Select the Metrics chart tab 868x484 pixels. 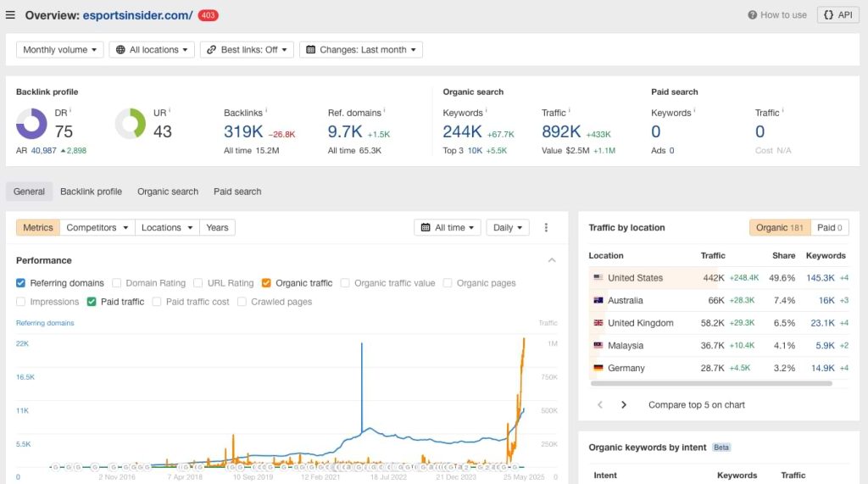[37, 228]
